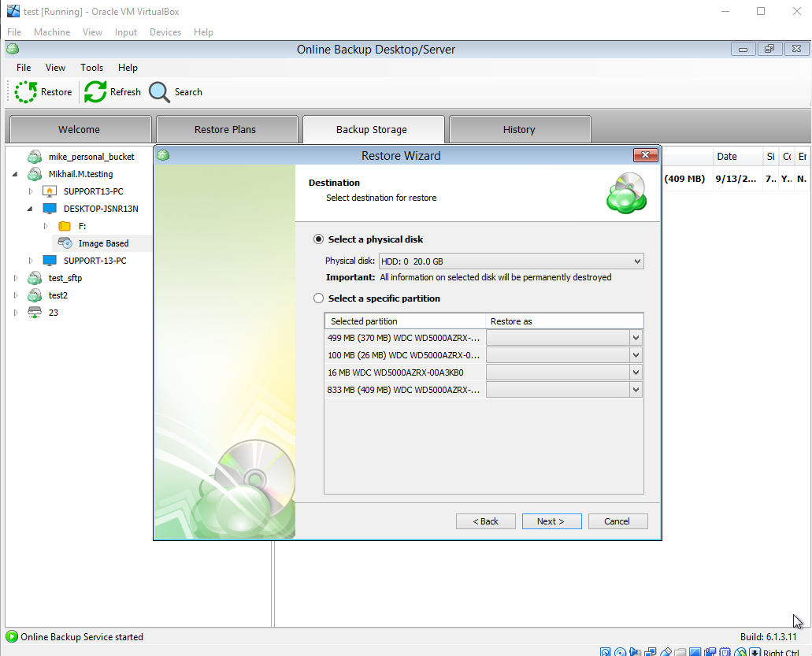
Task: Click the 'Restore as' column header
Action: coord(565,321)
